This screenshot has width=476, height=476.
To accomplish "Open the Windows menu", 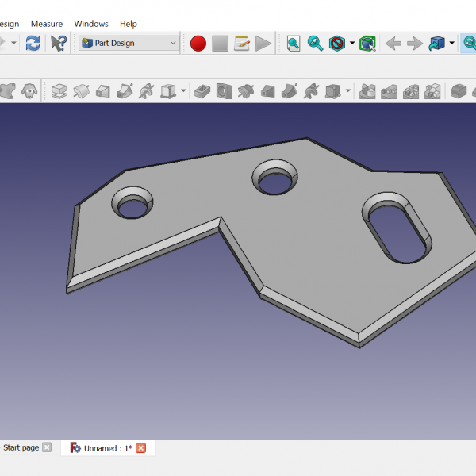I will [x=91, y=24].
